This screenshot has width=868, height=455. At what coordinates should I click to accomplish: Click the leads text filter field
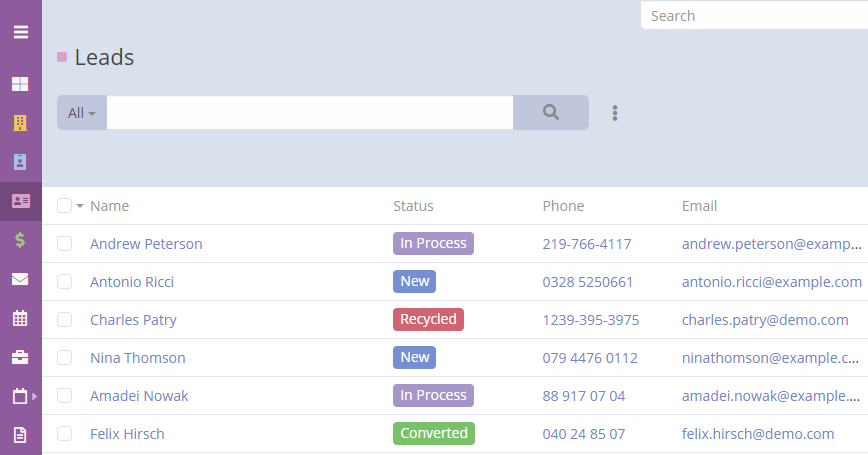[x=310, y=113]
